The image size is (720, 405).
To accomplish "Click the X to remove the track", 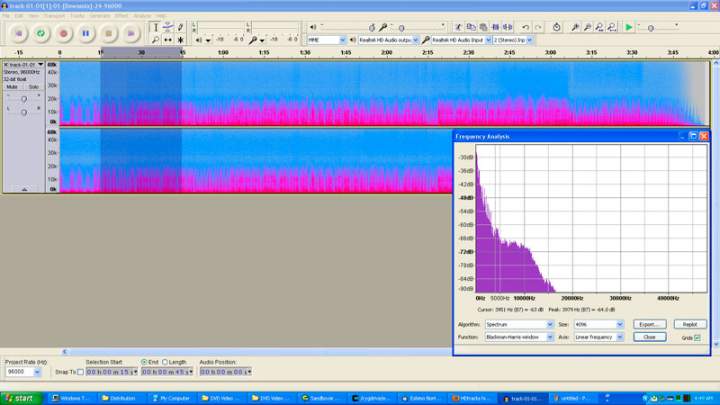I will click(6, 65).
